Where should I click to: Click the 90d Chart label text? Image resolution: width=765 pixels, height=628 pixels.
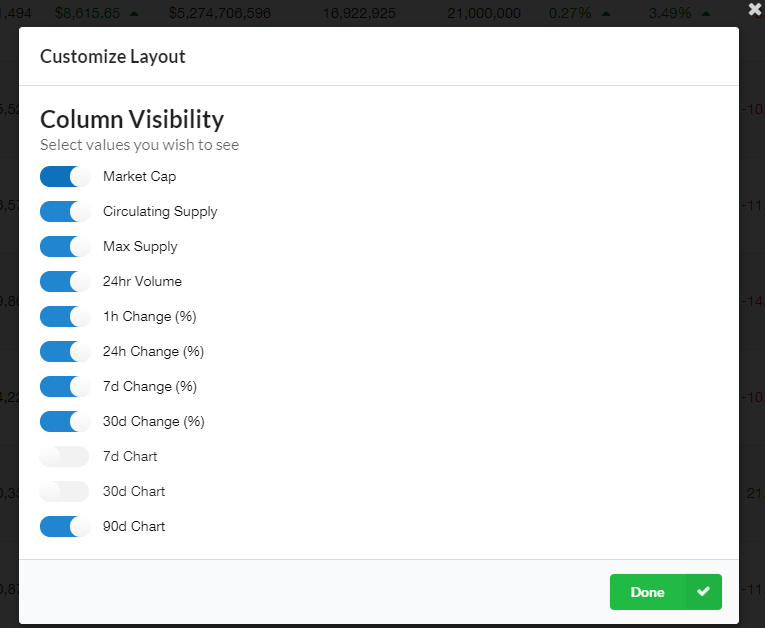point(134,526)
